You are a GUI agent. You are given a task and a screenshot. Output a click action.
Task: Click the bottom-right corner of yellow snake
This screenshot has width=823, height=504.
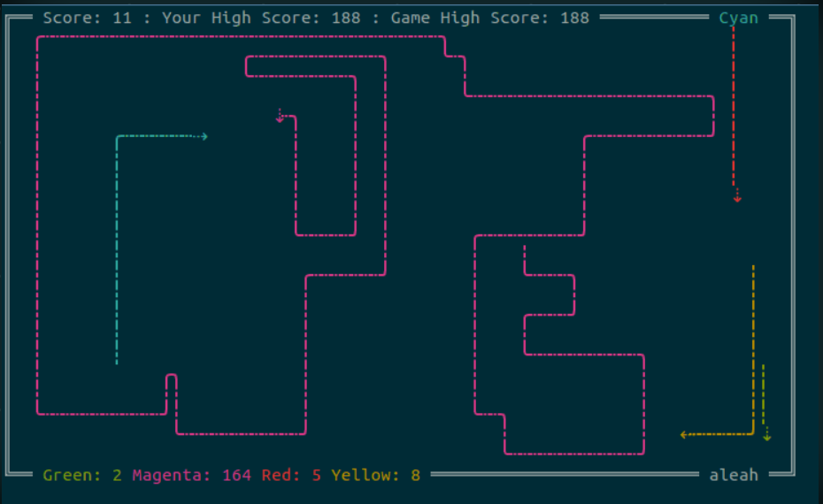pos(753,434)
